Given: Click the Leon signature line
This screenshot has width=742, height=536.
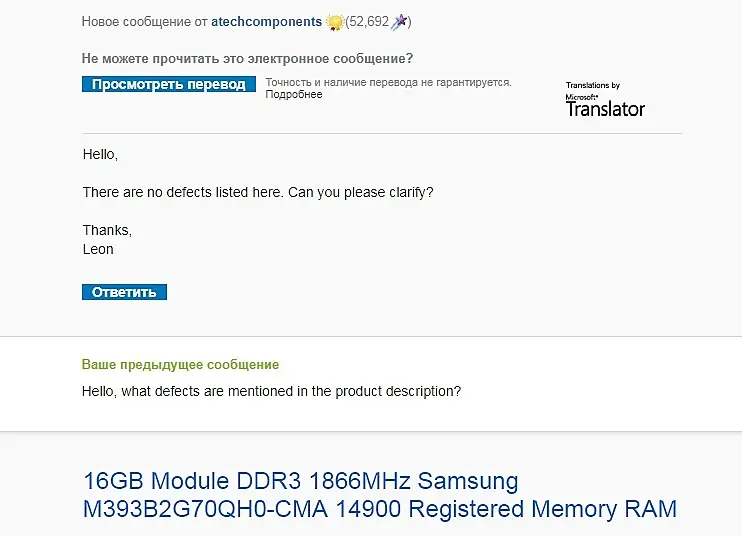Looking at the screenshot, I should [98, 249].
